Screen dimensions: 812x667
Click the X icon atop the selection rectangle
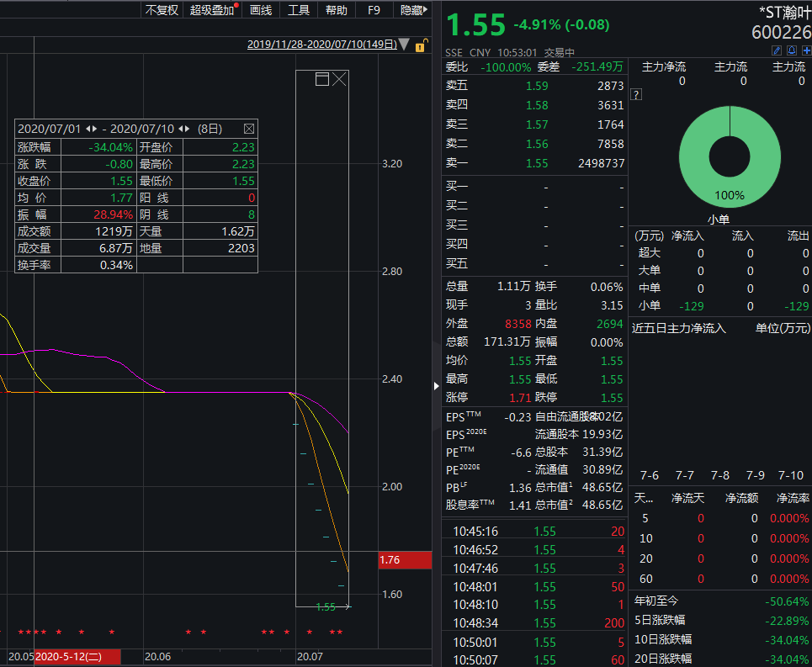click(x=339, y=79)
